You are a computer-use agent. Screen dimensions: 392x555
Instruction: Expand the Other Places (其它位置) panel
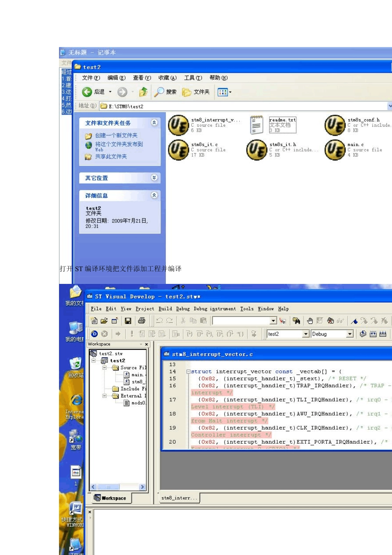click(x=154, y=177)
